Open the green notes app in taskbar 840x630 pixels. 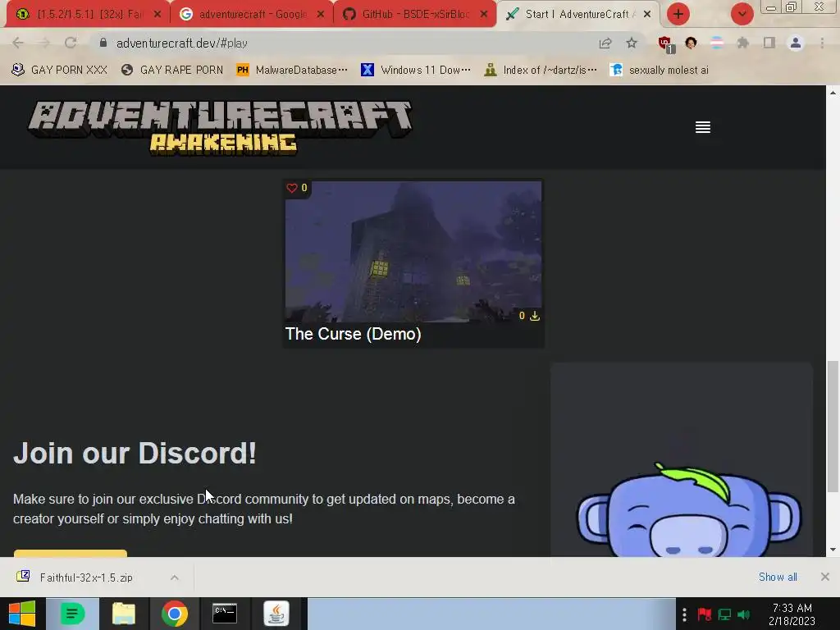[72, 614]
